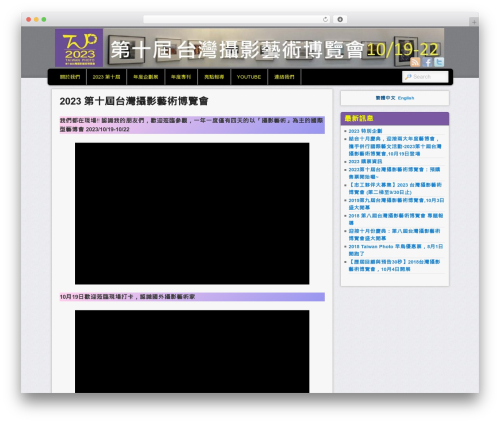Click the browser extension icon beside address bar
The image size is (500, 423).
click(340, 19)
